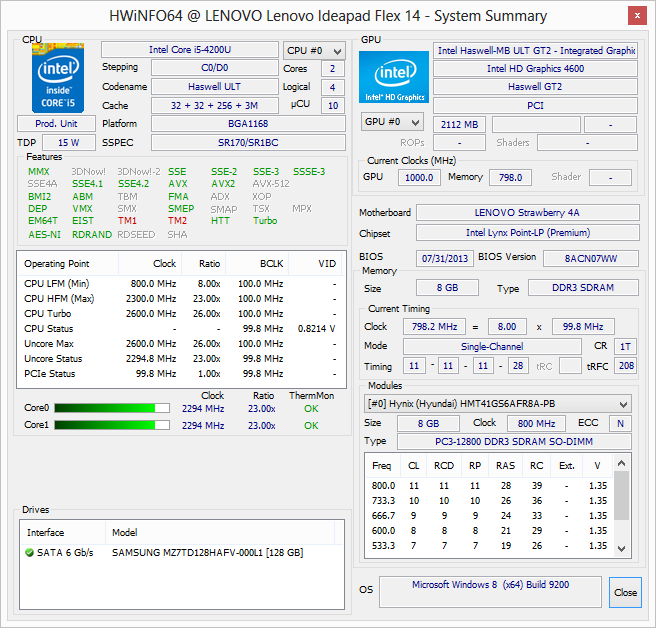This screenshot has height=628, width=656.
Task: Click the drives Interface column header
Action: pos(63,533)
